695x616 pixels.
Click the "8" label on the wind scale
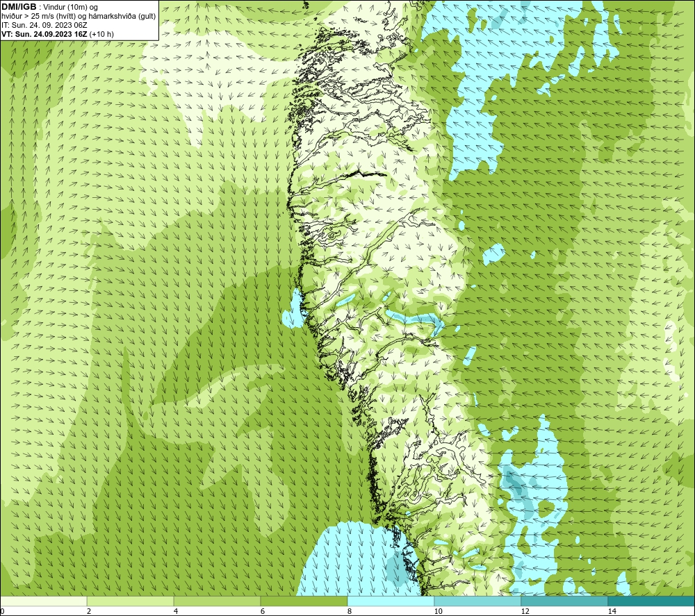click(x=350, y=611)
